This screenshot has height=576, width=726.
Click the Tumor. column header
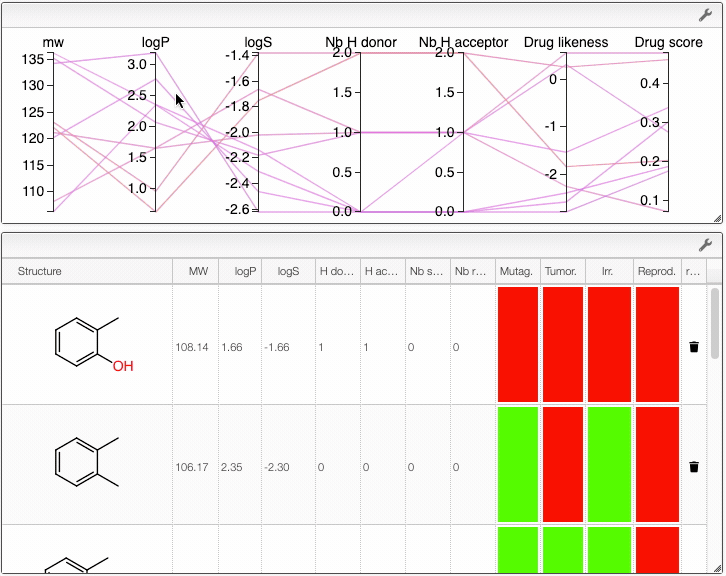tap(561, 271)
